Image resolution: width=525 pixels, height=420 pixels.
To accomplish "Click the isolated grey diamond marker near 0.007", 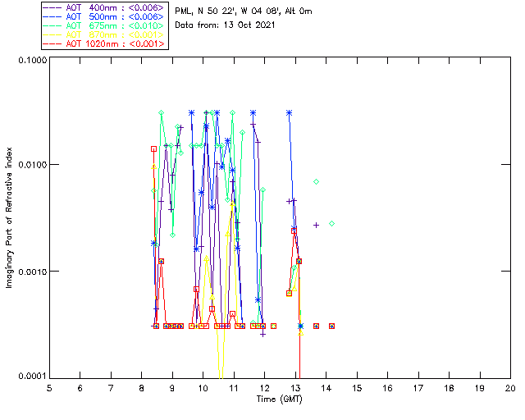I will pyautogui.click(x=317, y=181).
